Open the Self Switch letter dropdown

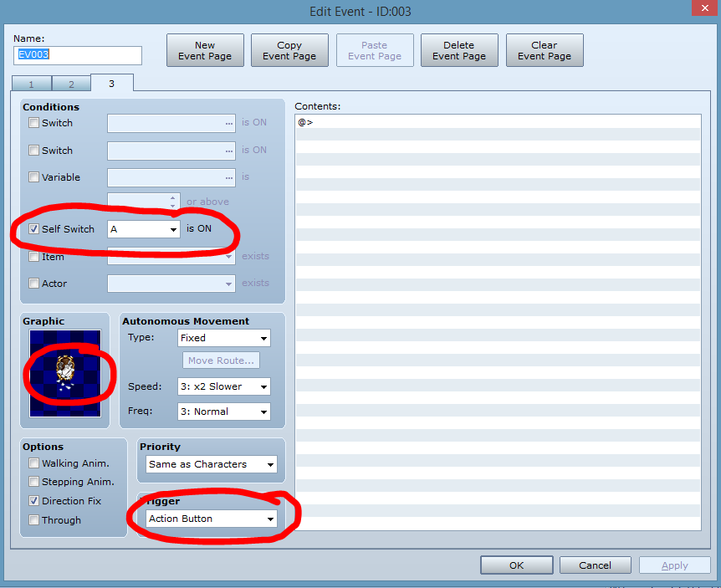(x=144, y=229)
